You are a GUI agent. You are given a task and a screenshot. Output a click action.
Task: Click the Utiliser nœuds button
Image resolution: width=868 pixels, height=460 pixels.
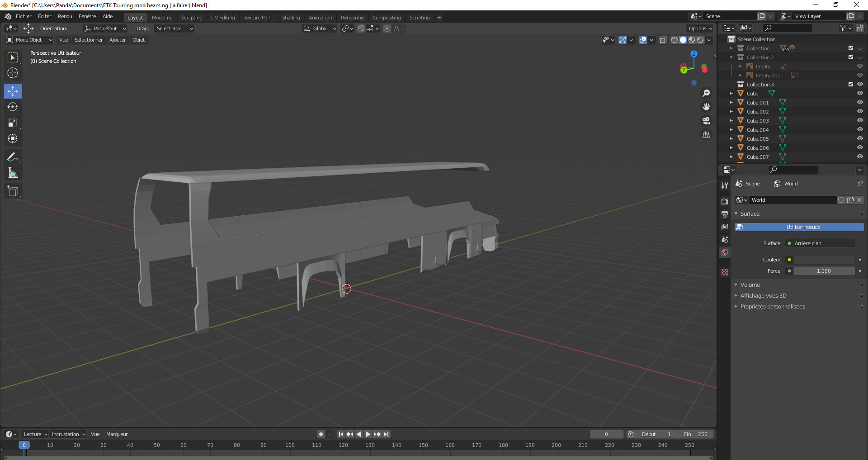[x=802, y=227]
